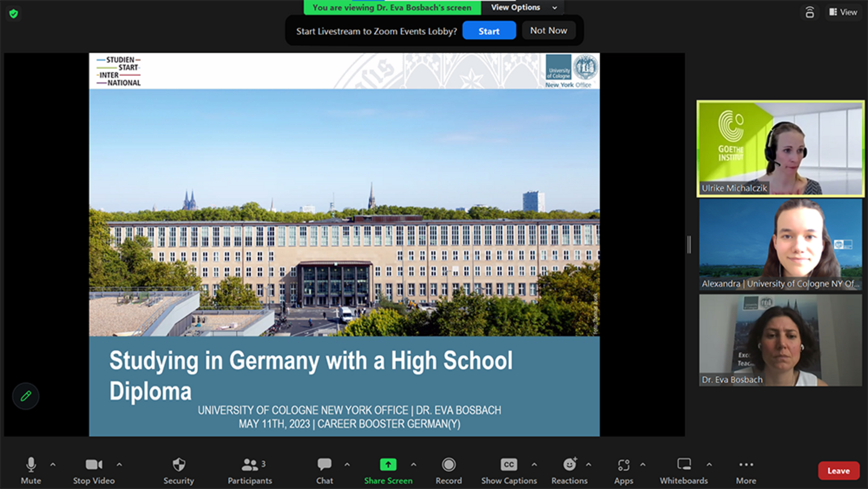Open the Apps panel

(623, 470)
